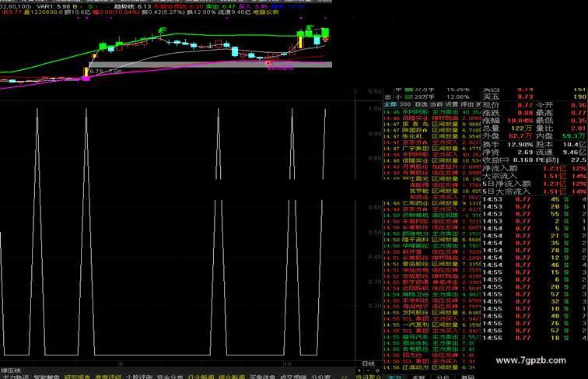Click the 6.75-7.06 price range label
The image size is (588, 379).
point(106,72)
